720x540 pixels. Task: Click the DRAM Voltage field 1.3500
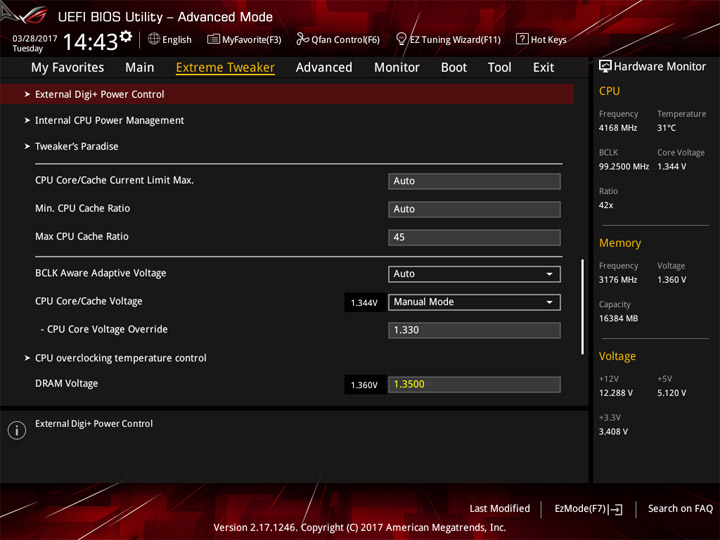[x=474, y=384]
